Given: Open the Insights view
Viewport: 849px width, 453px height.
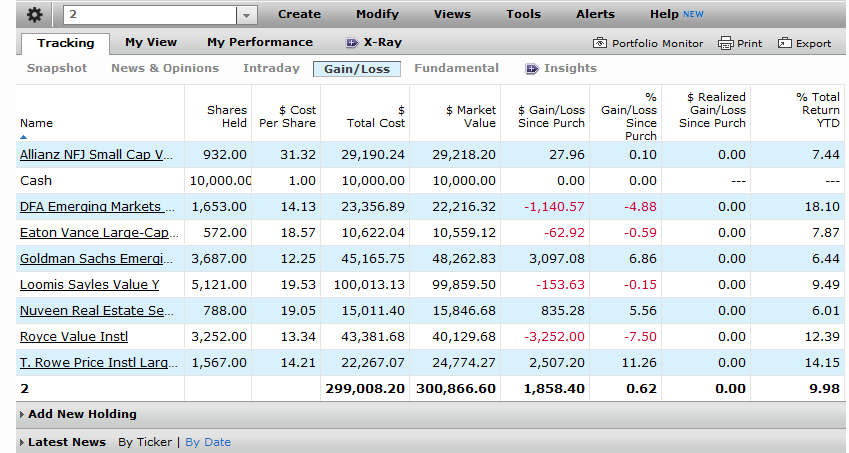Looking at the screenshot, I should click(570, 68).
